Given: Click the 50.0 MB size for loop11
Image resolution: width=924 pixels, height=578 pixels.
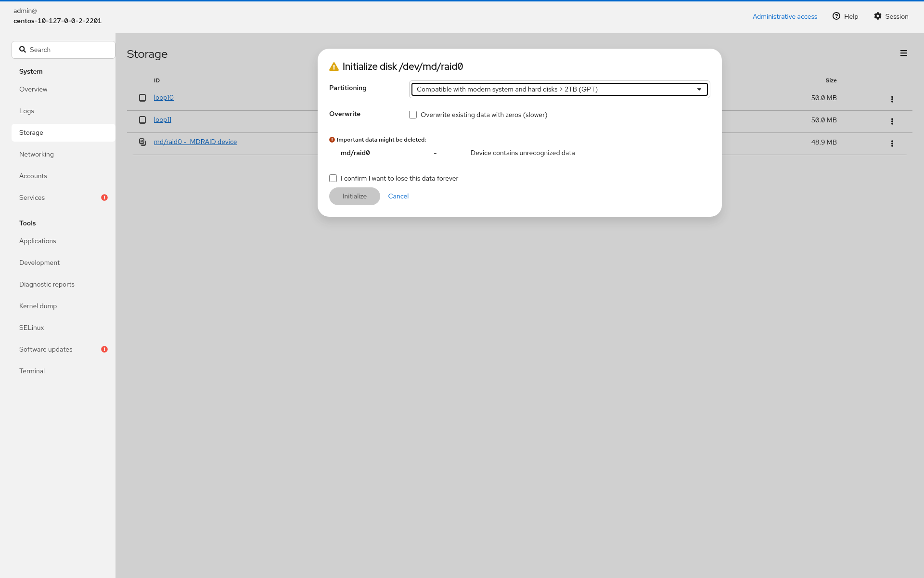Looking at the screenshot, I should tap(824, 120).
